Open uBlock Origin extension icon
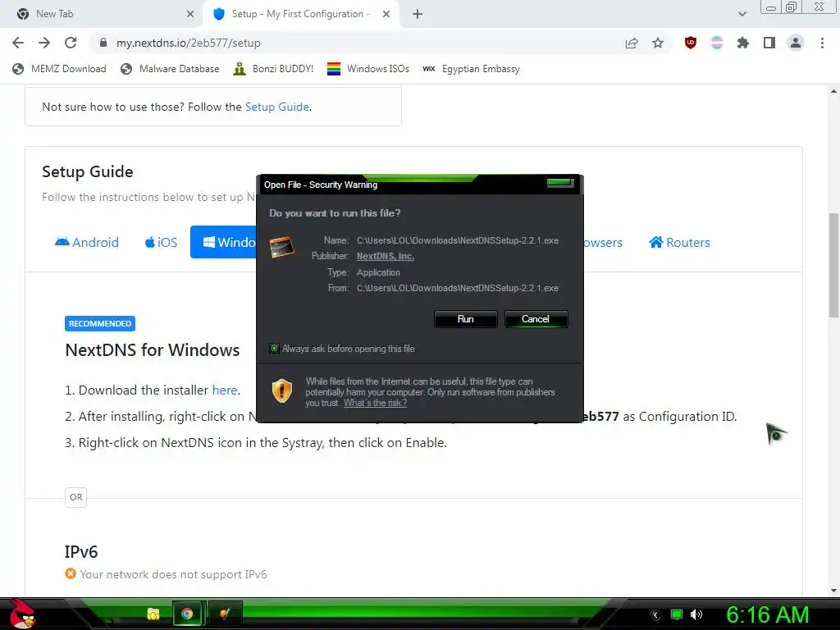The image size is (840, 630). tap(691, 43)
